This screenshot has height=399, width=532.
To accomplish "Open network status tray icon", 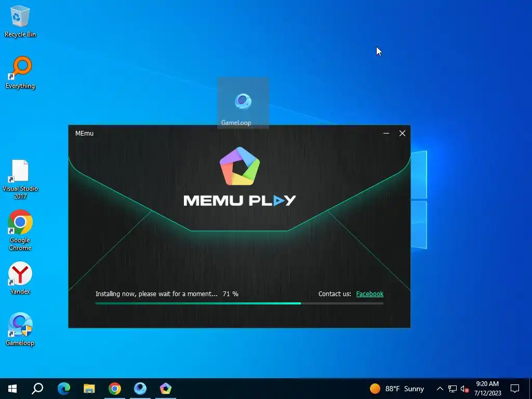I will click(453, 389).
